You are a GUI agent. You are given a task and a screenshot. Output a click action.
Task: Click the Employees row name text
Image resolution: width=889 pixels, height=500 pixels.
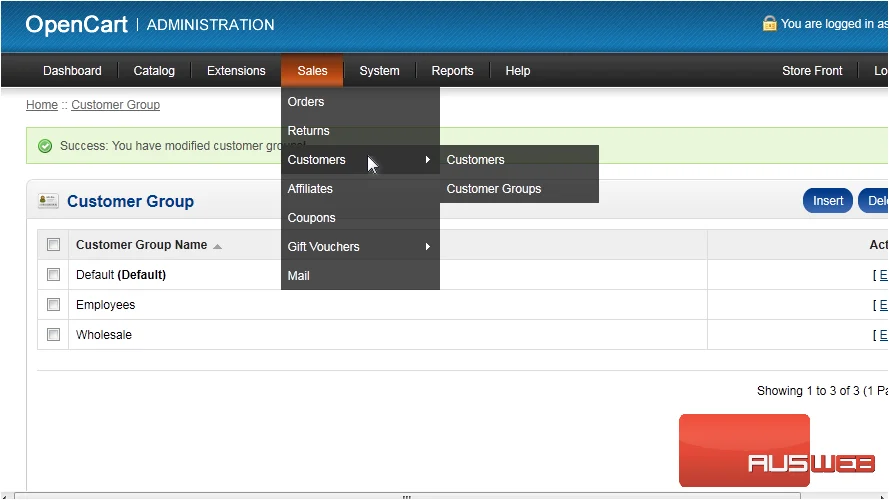coord(105,305)
